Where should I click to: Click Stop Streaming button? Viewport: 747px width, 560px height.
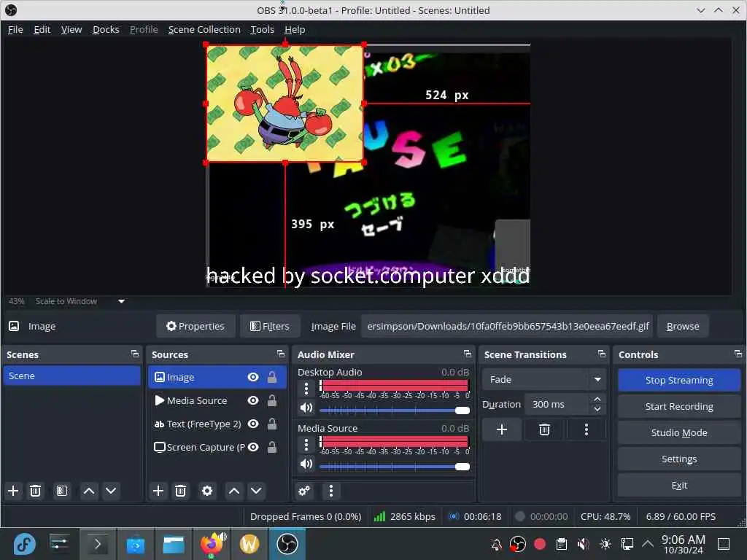point(679,380)
